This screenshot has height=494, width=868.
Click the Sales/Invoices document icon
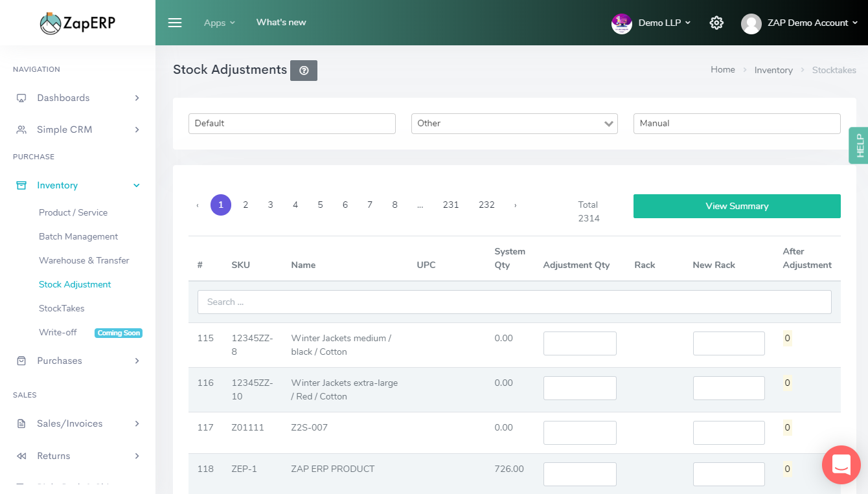point(21,423)
